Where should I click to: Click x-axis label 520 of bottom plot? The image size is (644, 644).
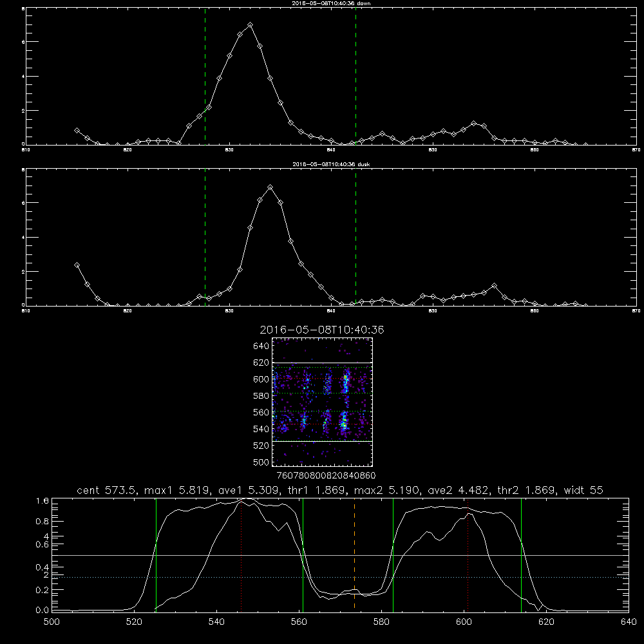(134, 622)
